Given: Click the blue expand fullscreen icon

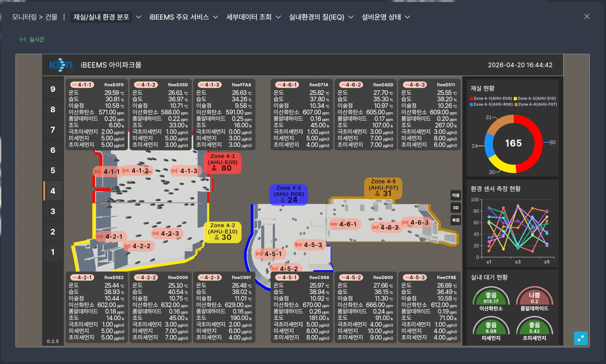Looking at the screenshot, I should click(581, 338).
